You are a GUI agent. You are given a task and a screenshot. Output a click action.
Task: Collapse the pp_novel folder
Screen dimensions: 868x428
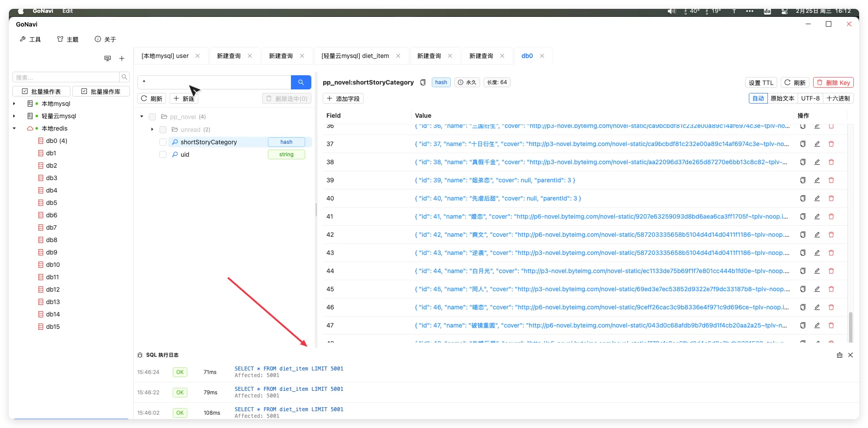[x=142, y=117]
